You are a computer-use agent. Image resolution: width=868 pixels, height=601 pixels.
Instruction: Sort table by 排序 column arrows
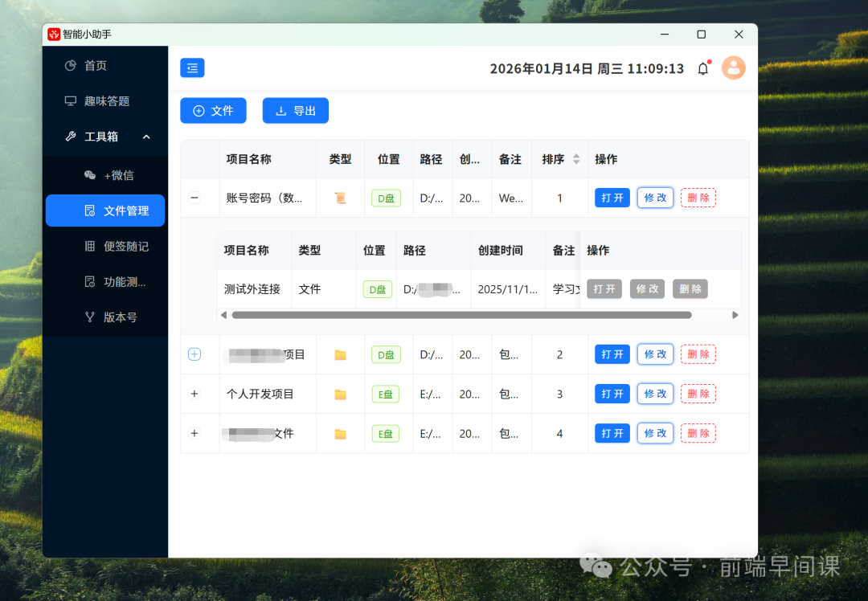tap(576, 159)
